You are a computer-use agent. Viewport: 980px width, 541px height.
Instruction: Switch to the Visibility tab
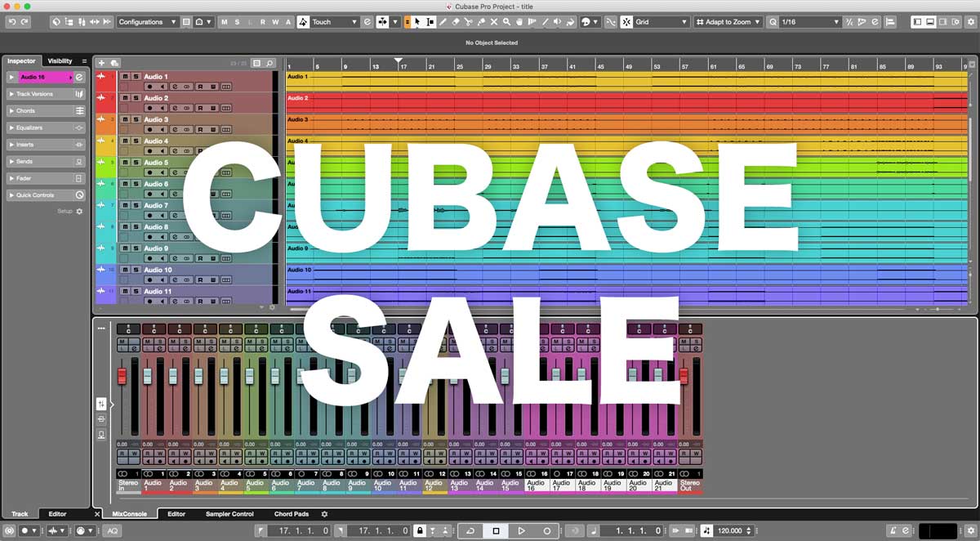click(60, 61)
